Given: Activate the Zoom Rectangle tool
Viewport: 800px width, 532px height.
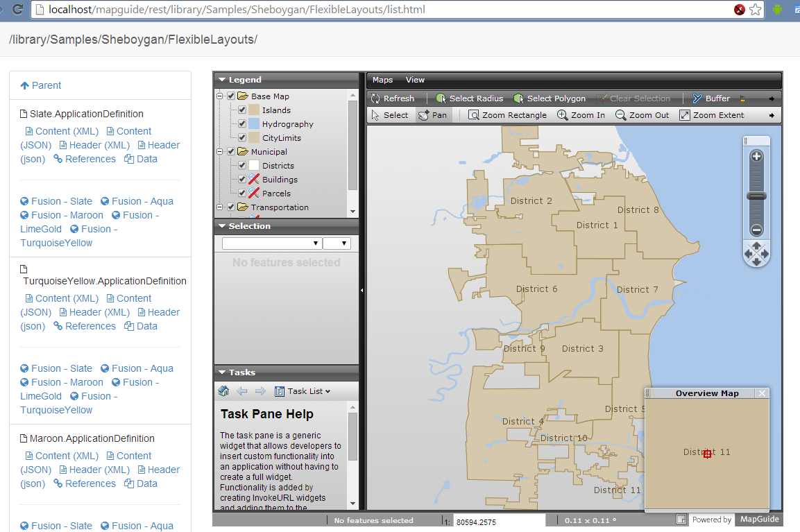Looking at the screenshot, I should [x=507, y=114].
